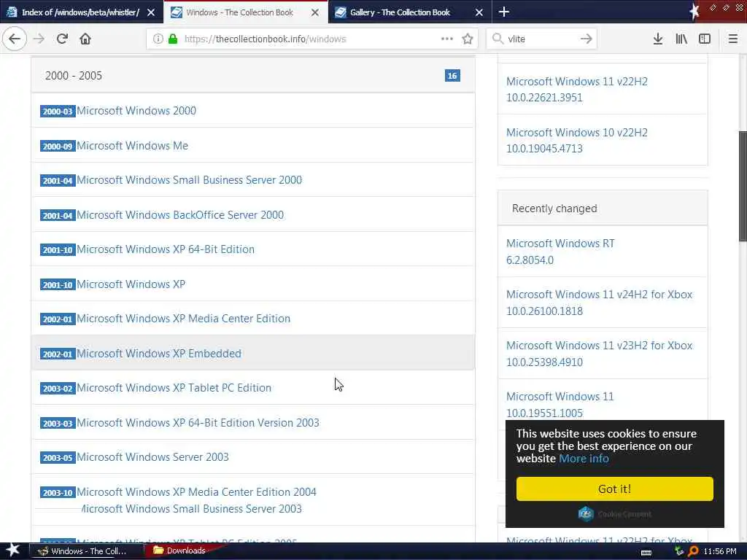This screenshot has height=560, width=747.
Task: Show site information icon in address bar
Action: 158,39
